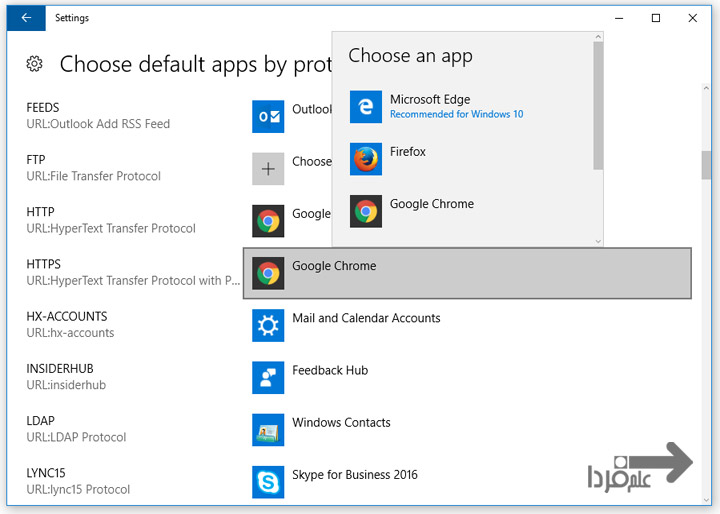Click the Windows Contacts icon for LDAP

click(x=268, y=429)
